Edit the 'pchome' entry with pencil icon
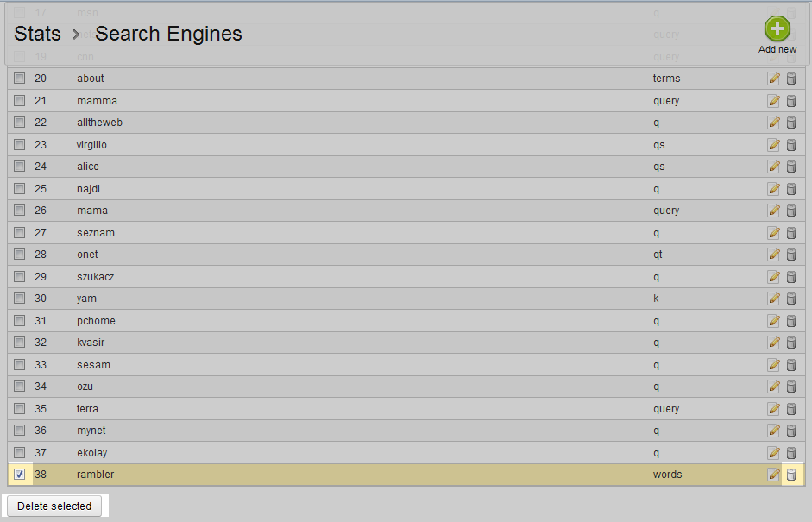The height and width of the screenshot is (522, 812). pos(773,321)
